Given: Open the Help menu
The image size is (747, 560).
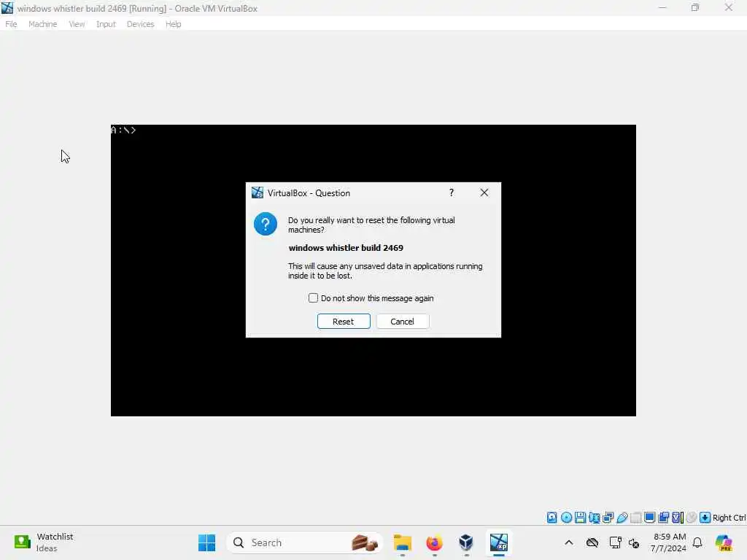Looking at the screenshot, I should coord(174,24).
